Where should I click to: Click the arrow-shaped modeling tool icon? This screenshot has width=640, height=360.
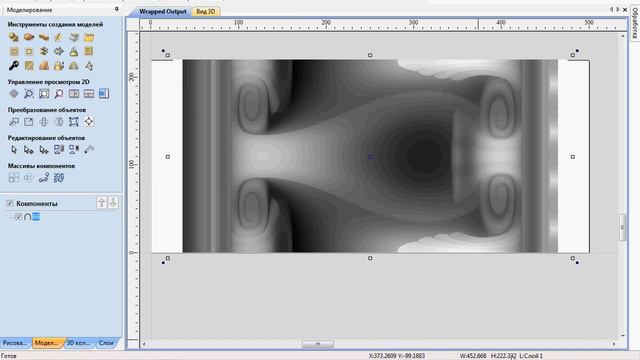[x=59, y=51]
